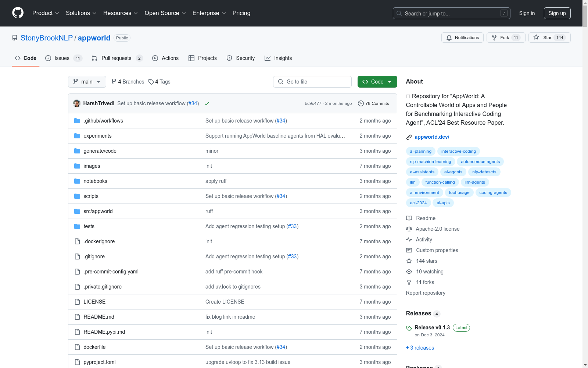Click the Go to file search box
588x368 pixels.
312,82
